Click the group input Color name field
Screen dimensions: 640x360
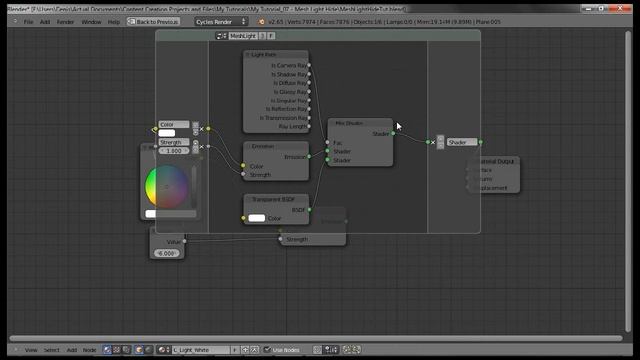tap(174, 124)
